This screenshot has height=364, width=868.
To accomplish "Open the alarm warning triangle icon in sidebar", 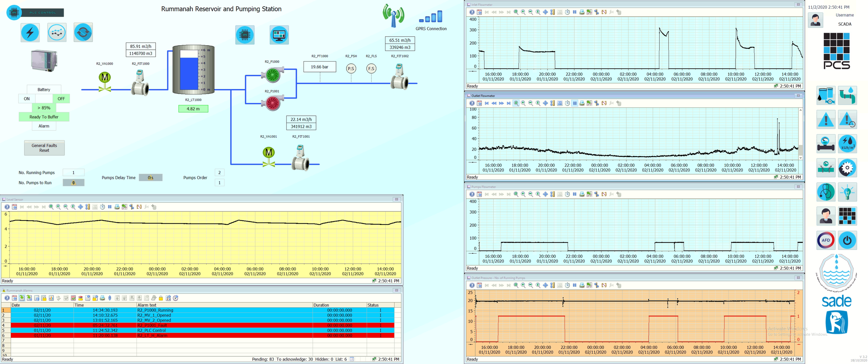I will [x=826, y=119].
